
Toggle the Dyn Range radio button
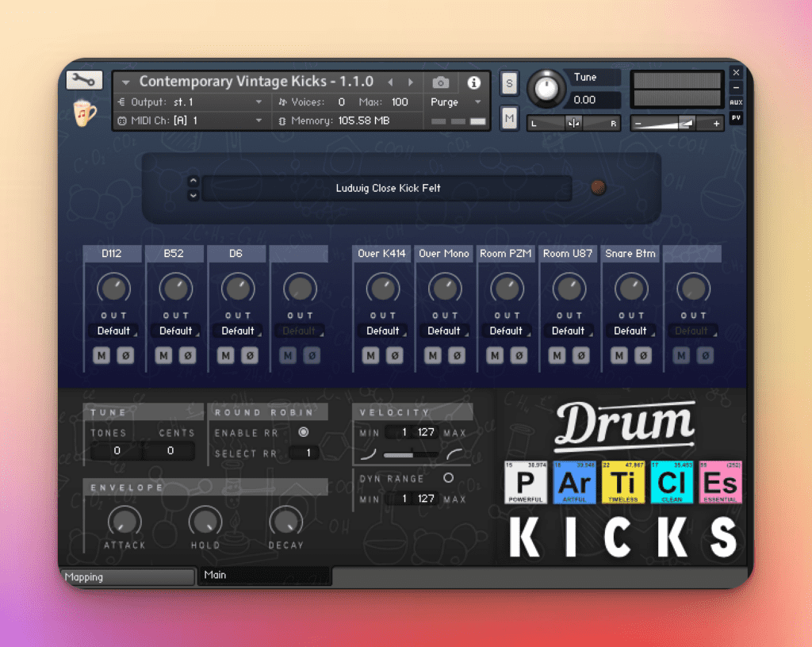[449, 478]
